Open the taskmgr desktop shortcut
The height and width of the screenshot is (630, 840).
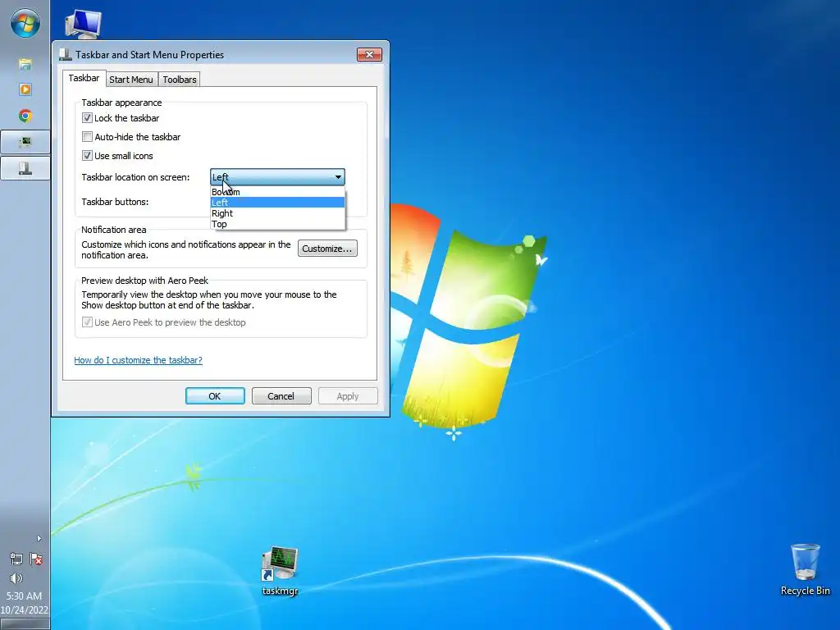(280, 571)
